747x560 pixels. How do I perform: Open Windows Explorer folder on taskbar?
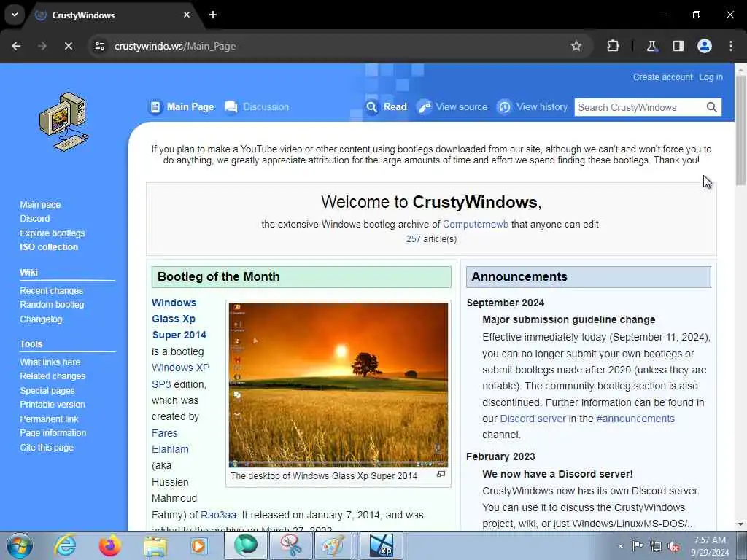155,547
